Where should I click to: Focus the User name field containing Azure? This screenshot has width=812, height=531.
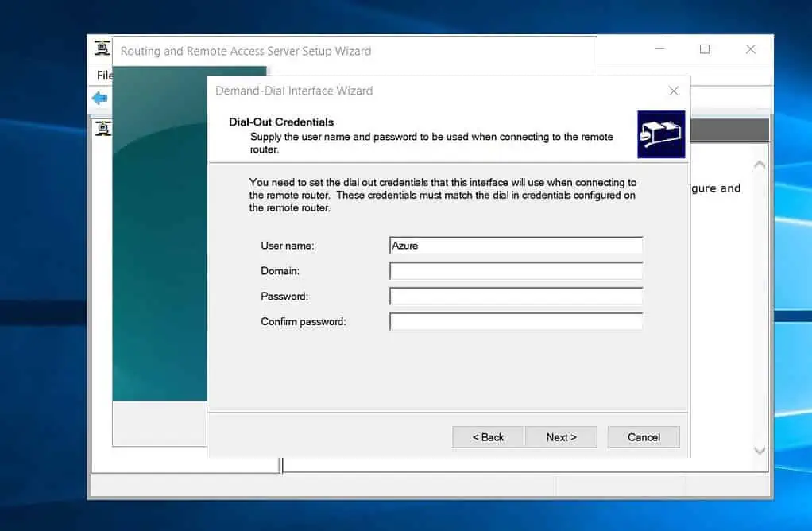coord(516,246)
